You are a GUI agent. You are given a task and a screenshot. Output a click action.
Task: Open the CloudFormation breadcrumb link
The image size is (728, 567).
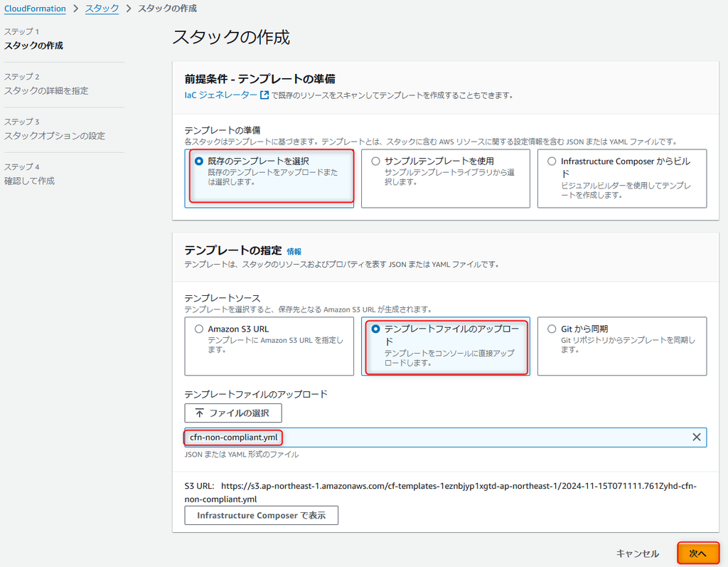coord(36,9)
